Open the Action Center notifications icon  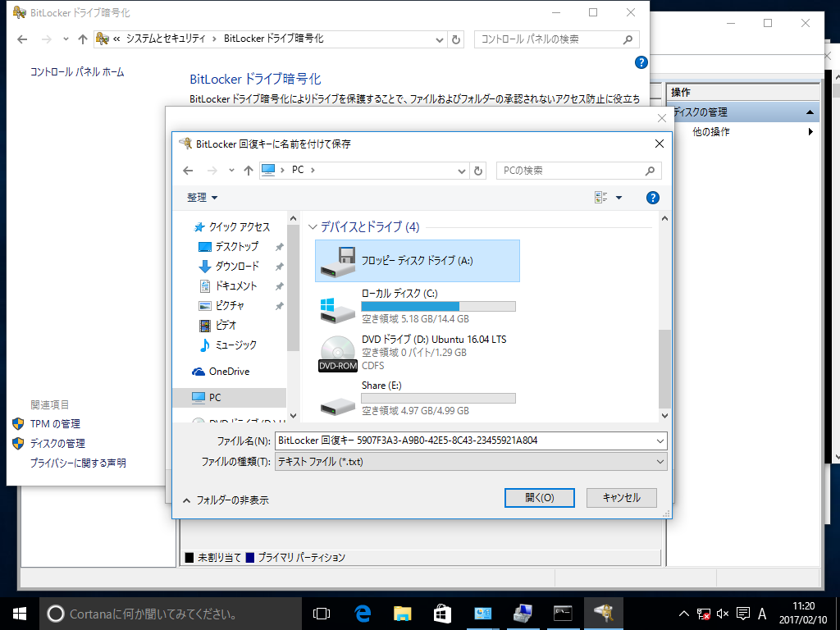coord(742,614)
